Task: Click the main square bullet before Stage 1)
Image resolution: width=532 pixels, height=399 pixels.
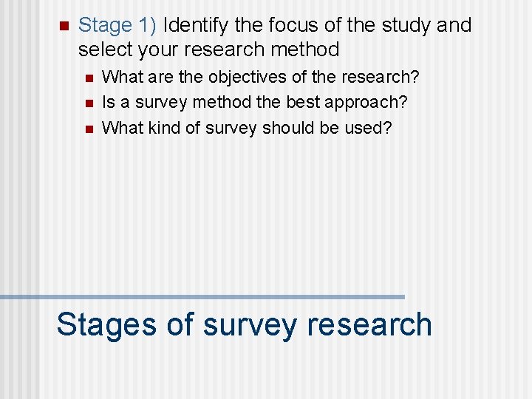Action: coord(62,27)
